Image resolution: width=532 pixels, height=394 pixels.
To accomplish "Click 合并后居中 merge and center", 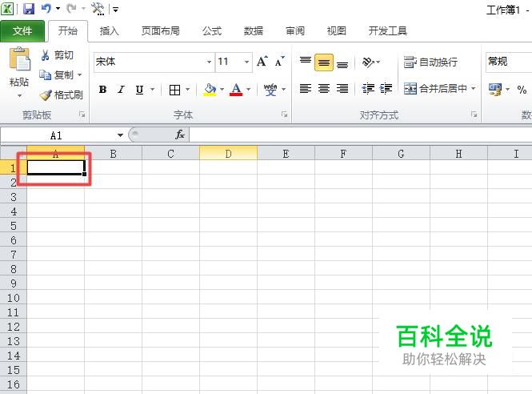I will coord(436,89).
